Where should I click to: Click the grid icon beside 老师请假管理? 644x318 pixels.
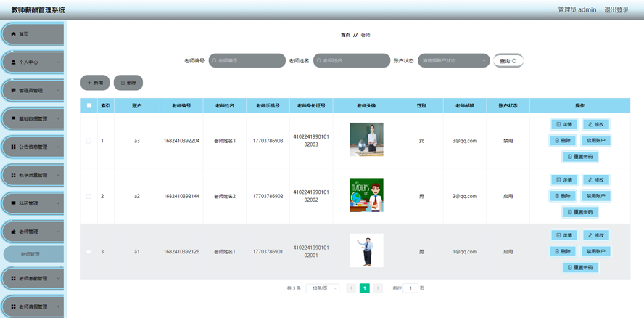tap(13, 307)
